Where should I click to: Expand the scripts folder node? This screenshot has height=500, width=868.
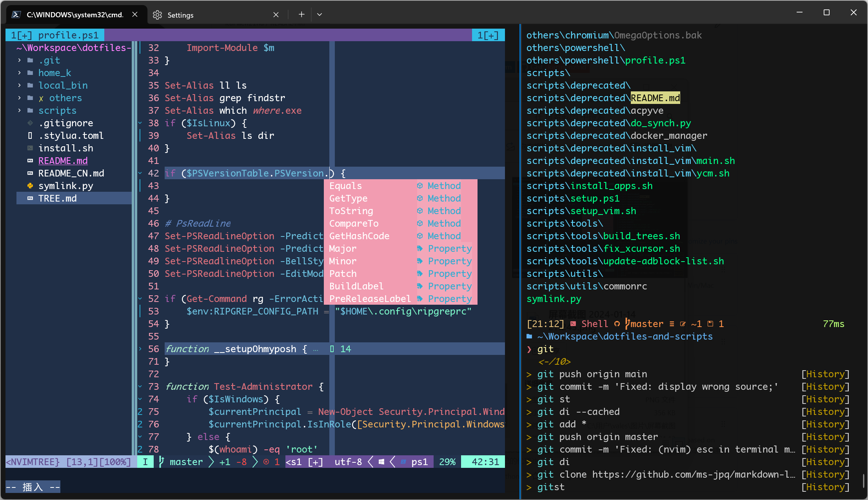[20, 111]
